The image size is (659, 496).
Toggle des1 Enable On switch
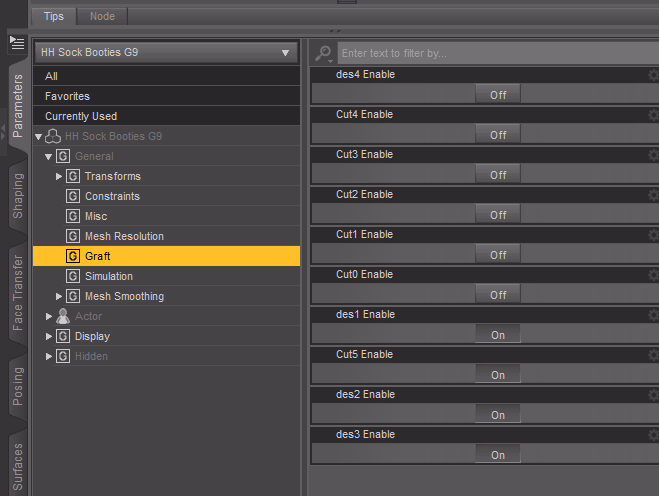pyautogui.click(x=498, y=334)
